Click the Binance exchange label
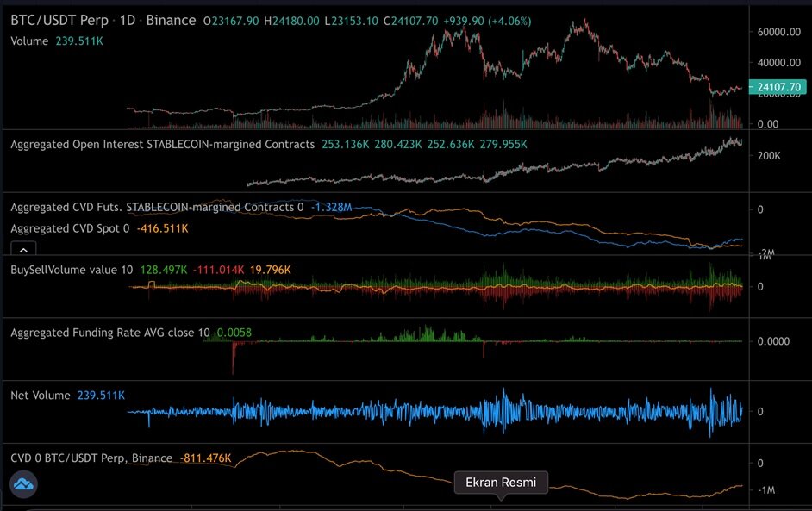This screenshot has width=812, height=511. pos(172,20)
